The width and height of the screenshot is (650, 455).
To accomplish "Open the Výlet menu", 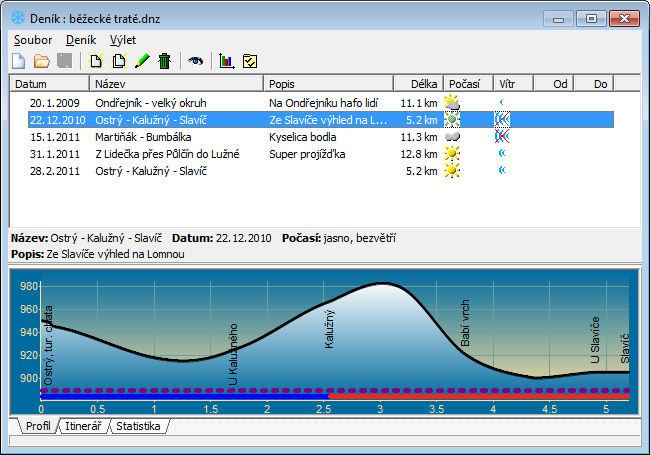I will 123,39.
